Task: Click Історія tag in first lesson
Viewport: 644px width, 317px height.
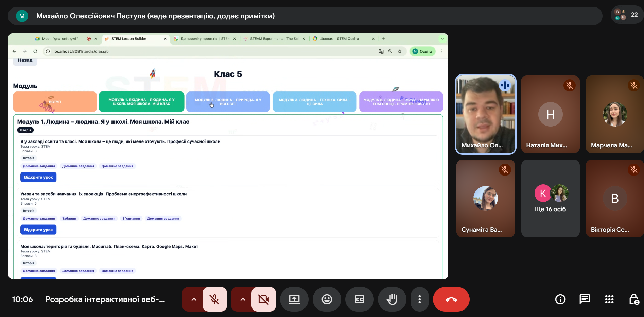Action: tap(29, 158)
